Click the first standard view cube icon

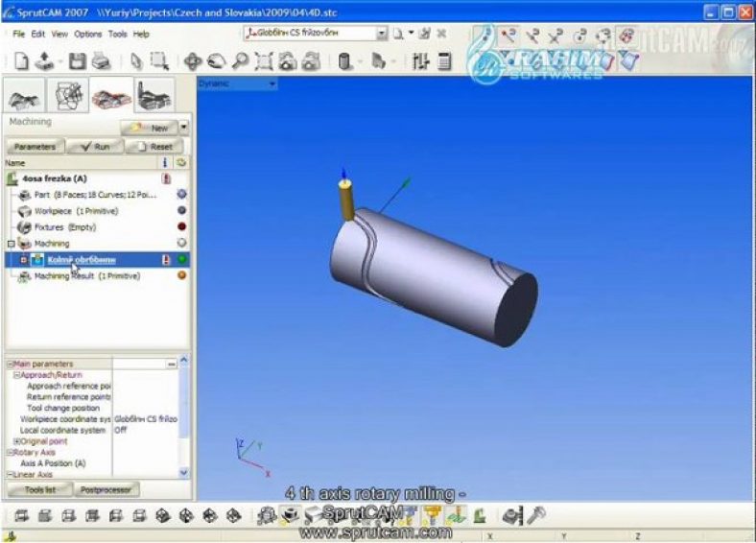[21, 516]
